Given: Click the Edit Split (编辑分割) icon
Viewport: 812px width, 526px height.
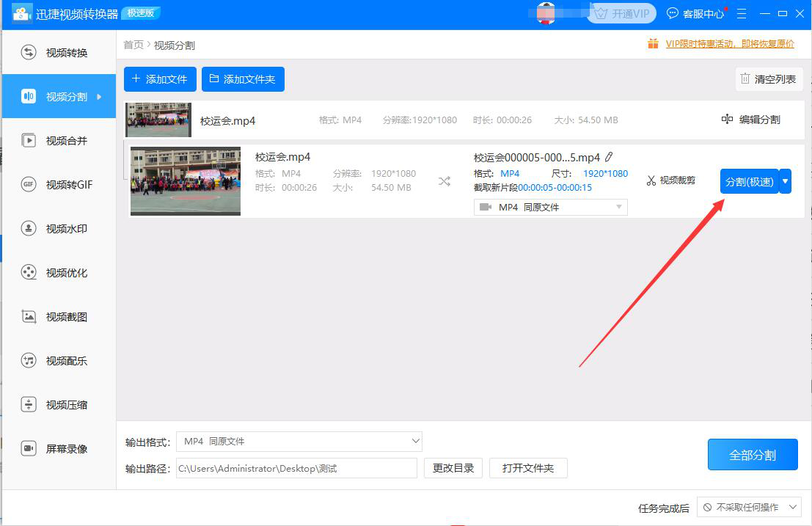Looking at the screenshot, I should tap(728, 120).
